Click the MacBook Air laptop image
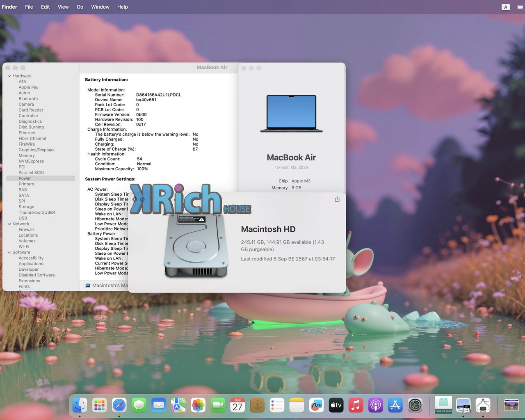This screenshot has height=420, width=525. coord(291,114)
